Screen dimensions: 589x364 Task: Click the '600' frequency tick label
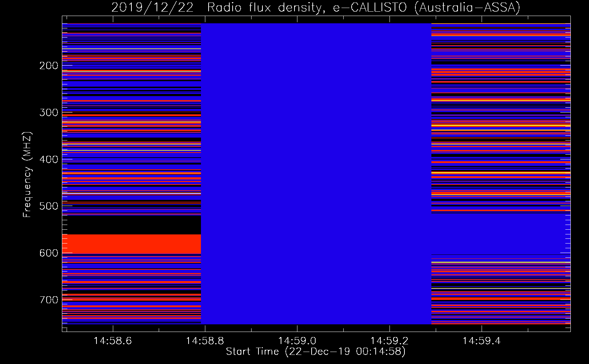coord(49,253)
